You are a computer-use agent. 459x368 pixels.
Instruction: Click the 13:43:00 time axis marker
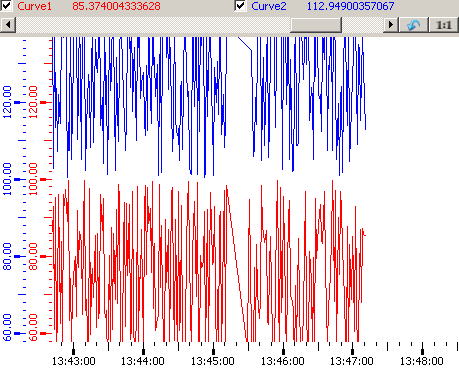tap(74, 351)
